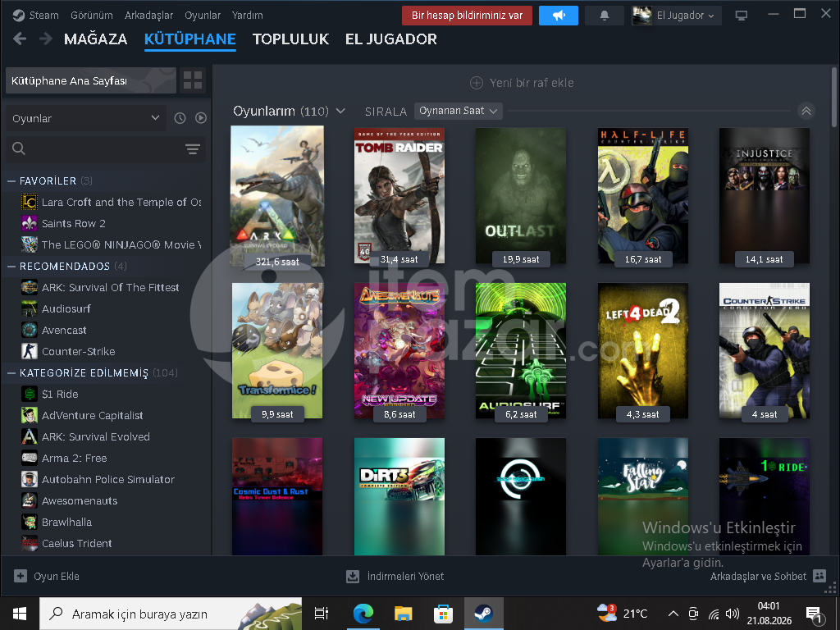Click Kütüphane Ana Sayfası button
This screenshot has height=630, width=840.
pyautogui.click(x=91, y=80)
